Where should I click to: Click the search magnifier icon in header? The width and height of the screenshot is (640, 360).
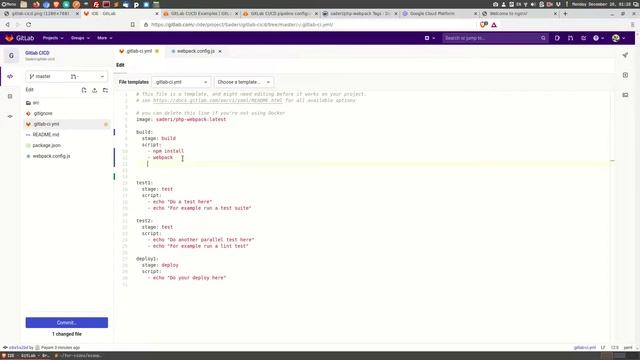pyautogui.click(x=543, y=38)
